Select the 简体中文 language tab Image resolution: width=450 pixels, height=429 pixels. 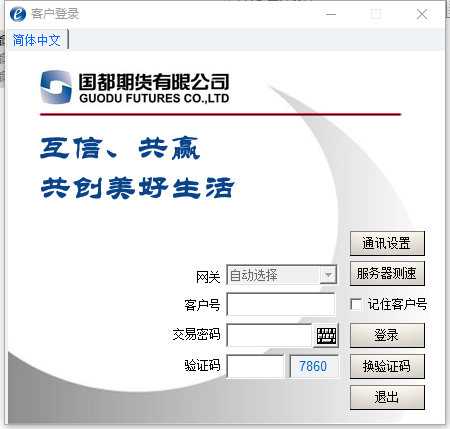pos(37,40)
